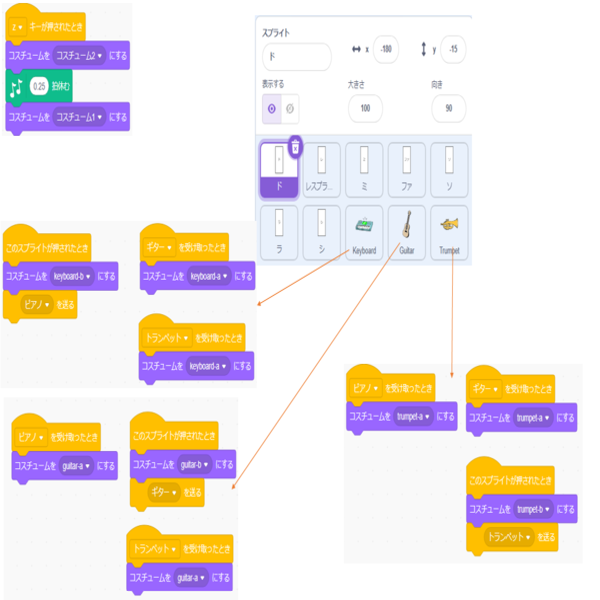
Task: Open guitar-a dropdown under ピアノ received block
Action: [76, 466]
